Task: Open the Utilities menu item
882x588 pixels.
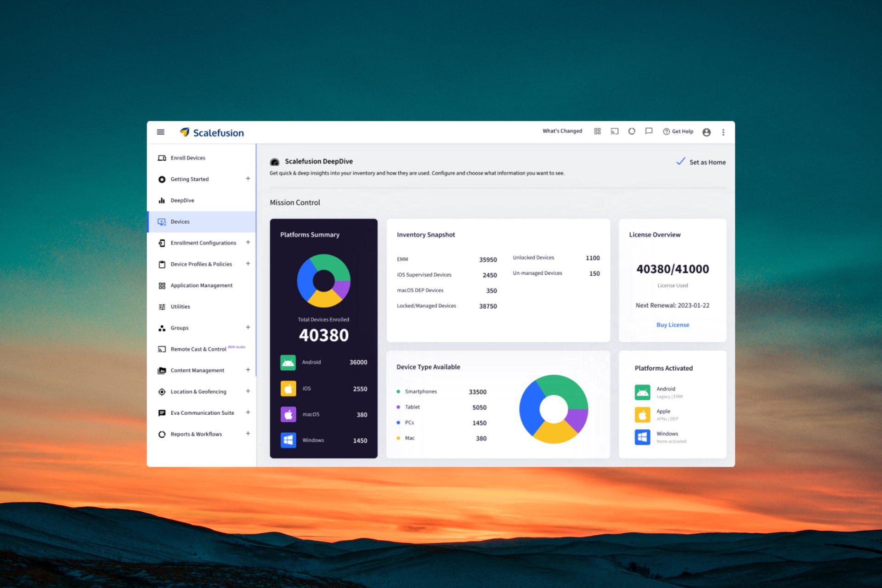Action: (201, 307)
